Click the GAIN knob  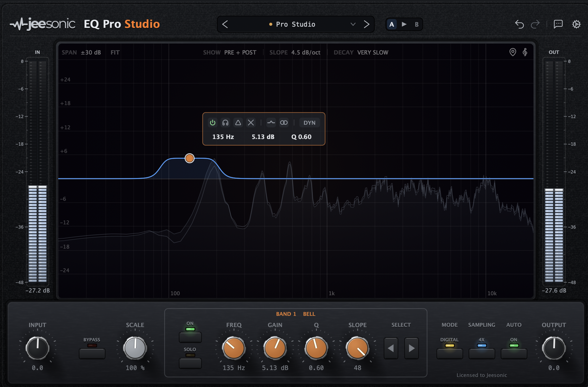(275, 348)
